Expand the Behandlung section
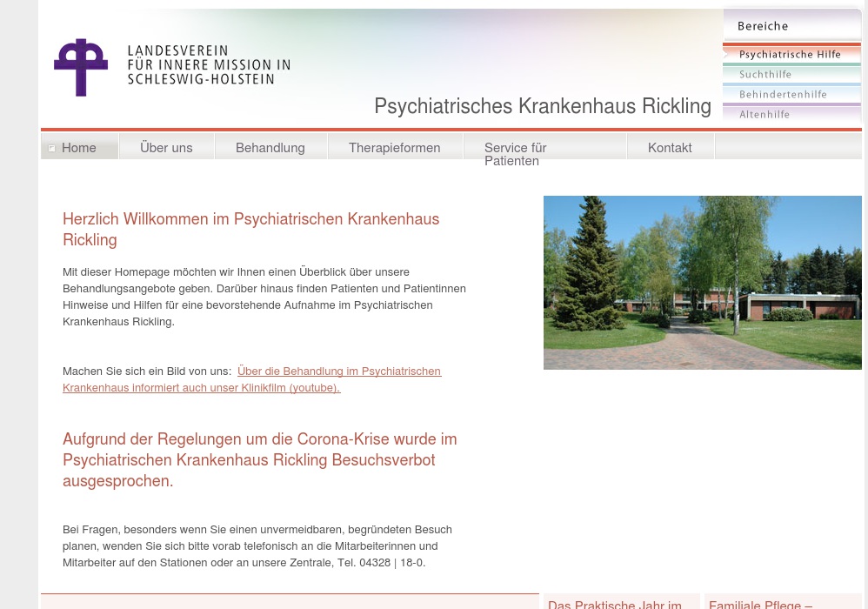 pos(270,148)
